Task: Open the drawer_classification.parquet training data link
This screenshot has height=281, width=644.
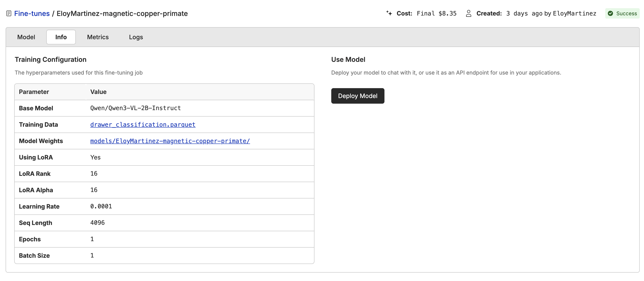Action: point(143,124)
